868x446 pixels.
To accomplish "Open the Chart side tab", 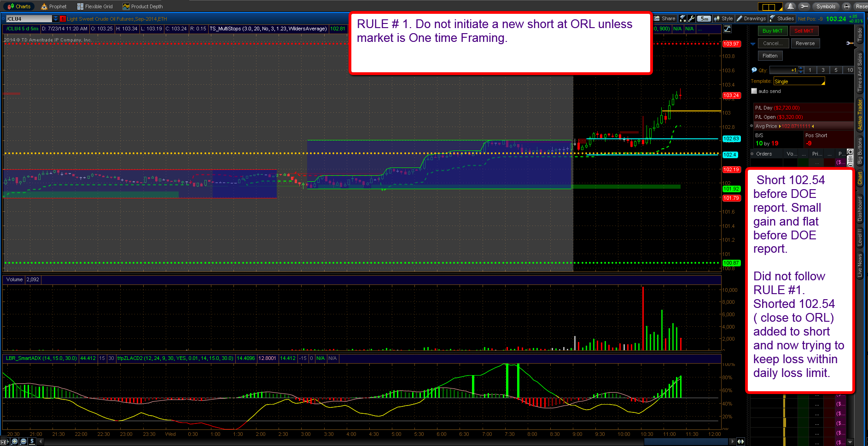I will coord(859,179).
